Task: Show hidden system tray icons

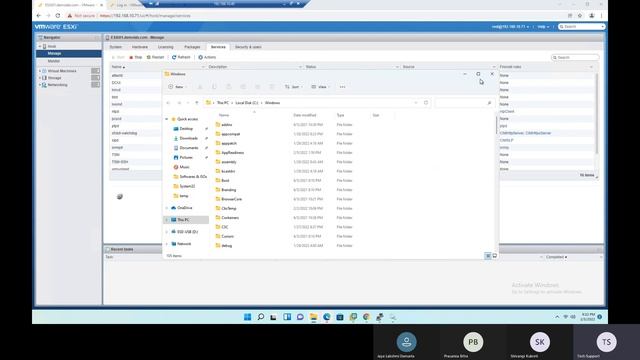Action: (x=557, y=317)
